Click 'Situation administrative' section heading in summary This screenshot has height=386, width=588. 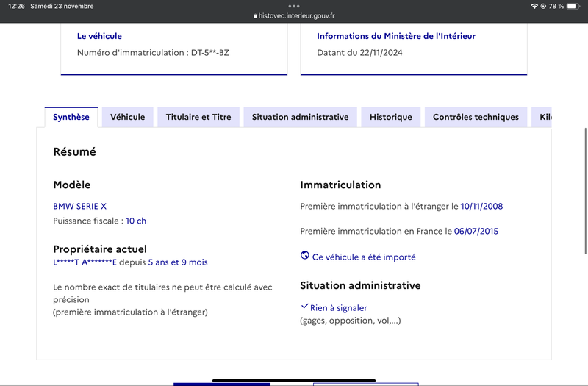[360, 285]
